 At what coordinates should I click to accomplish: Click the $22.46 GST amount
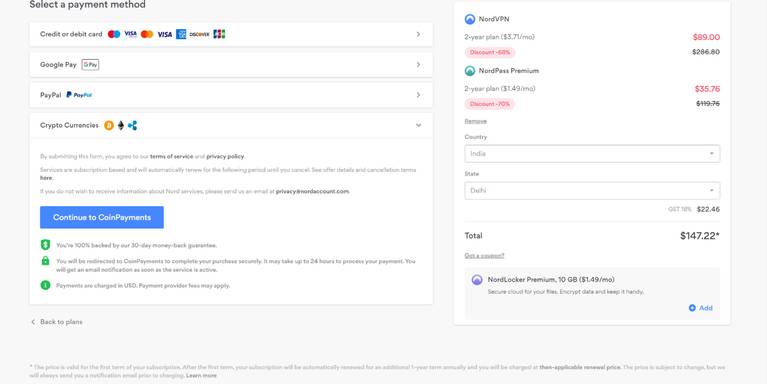pos(708,209)
